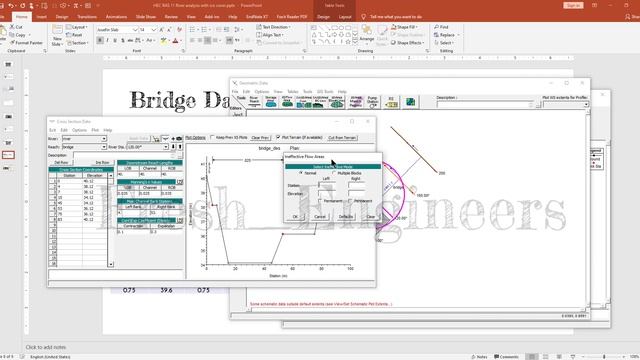Click Ins Row button
Screen dimensions: 640x360
pyautogui.click(x=102, y=162)
